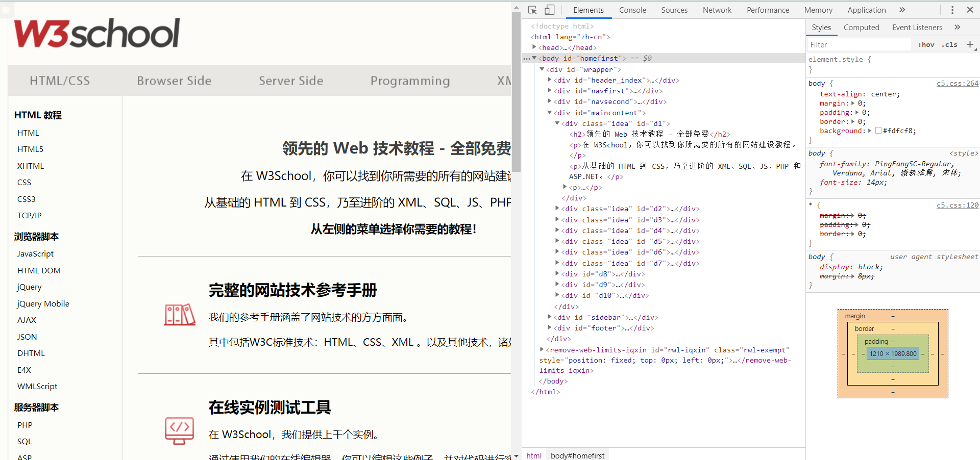Viewport: 980px width, 460px height.
Task: Expand the remove-web-limits-iqxin node
Action: click(x=542, y=350)
